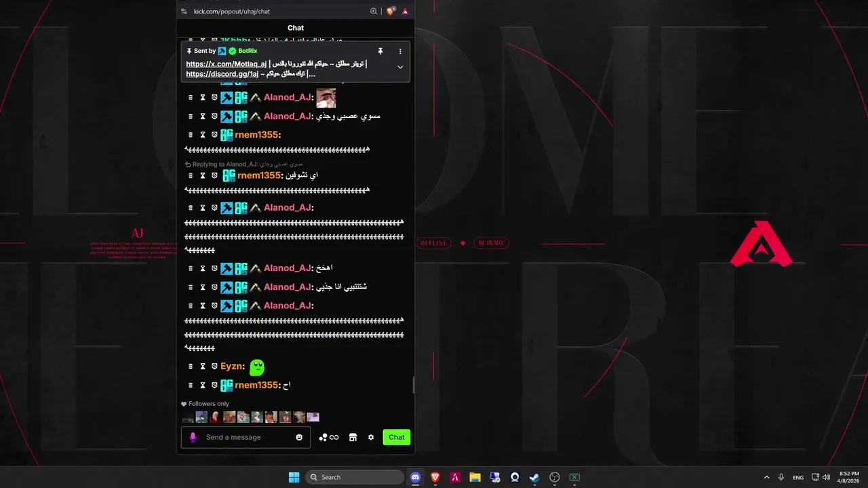
Task: Click the voice microphone icon in message box
Action: [x=193, y=437]
